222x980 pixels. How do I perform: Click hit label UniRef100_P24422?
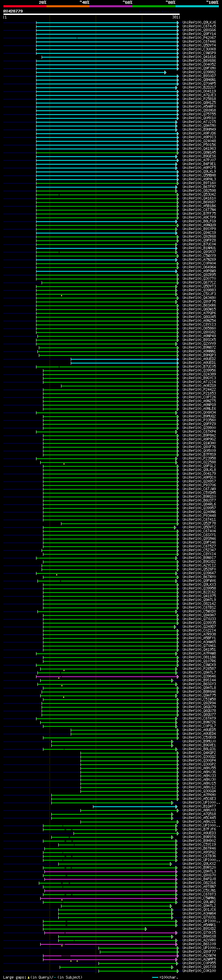(199, 390)
